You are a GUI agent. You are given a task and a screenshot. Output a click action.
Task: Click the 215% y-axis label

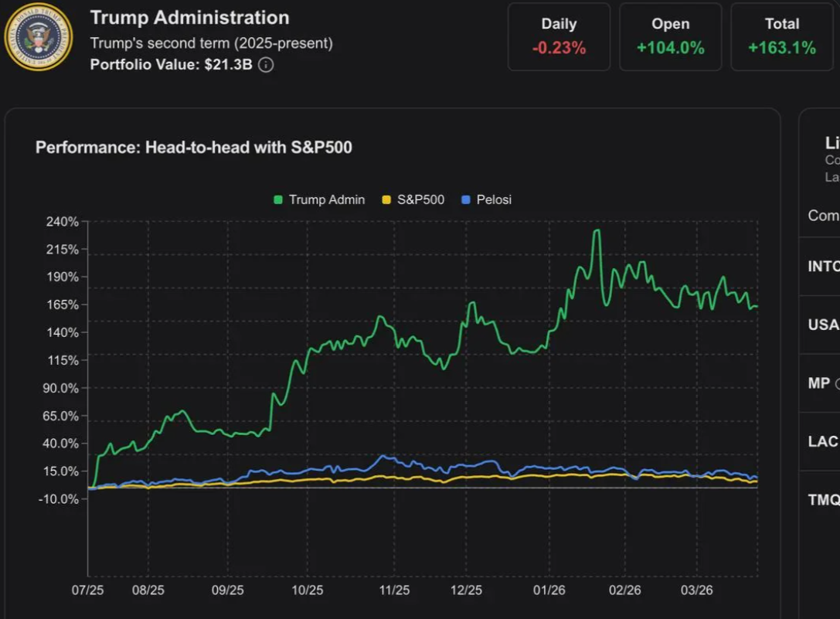point(63,250)
